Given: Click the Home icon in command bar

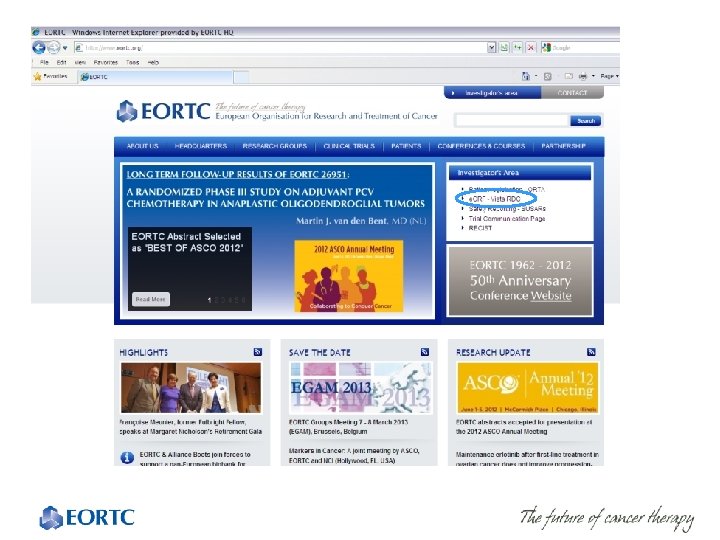Looking at the screenshot, I should (526, 76).
